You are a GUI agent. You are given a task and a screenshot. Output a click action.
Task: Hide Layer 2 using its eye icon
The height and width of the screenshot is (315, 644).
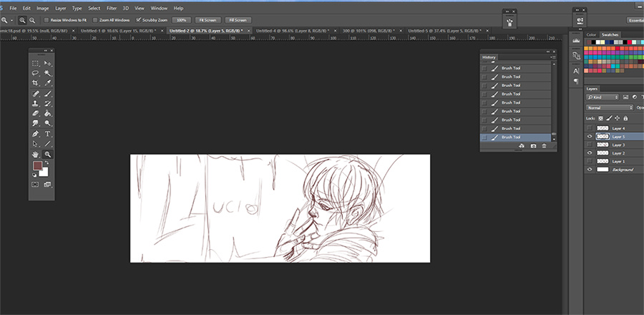point(590,153)
